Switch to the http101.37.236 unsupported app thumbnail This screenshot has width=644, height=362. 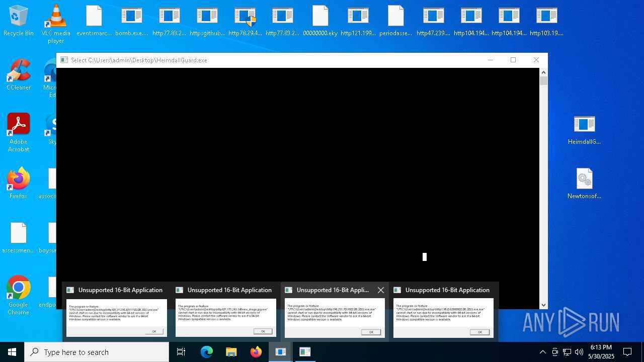coord(117,312)
